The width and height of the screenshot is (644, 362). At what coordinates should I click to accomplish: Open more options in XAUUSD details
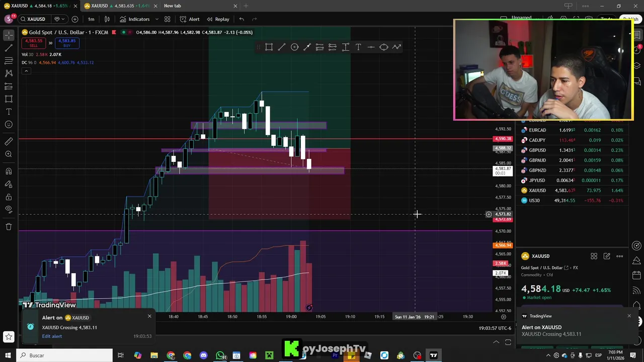click(x=620, y=256)
